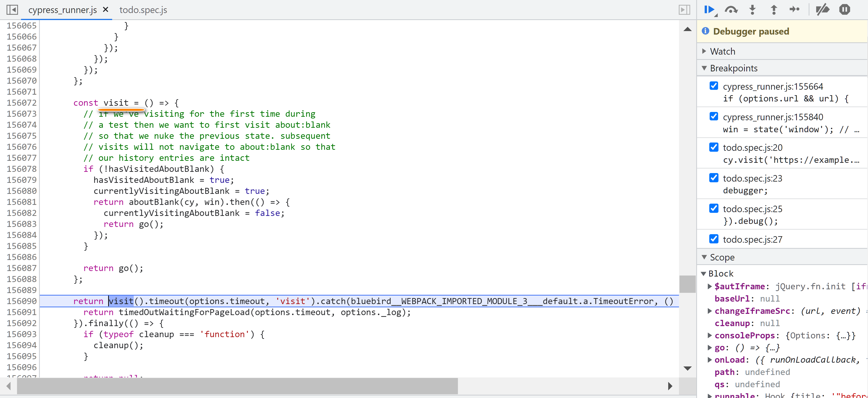Uncheck the todo.spec.js:20 breakpoint

coord(714,147)
